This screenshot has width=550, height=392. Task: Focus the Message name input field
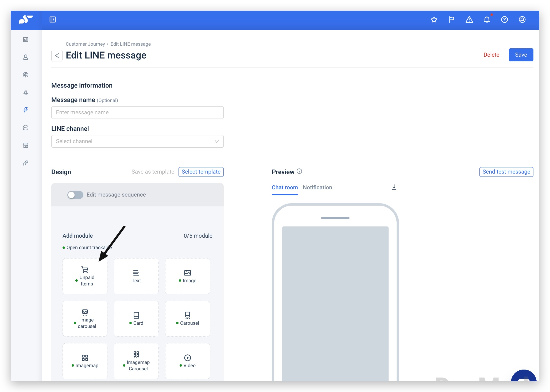click(x=137, y=112)
